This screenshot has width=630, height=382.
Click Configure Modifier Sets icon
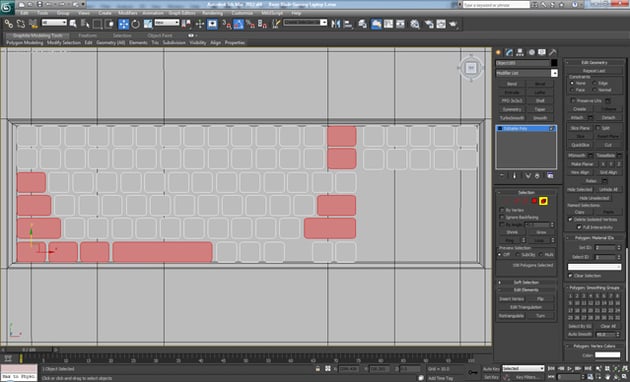pyautogui.click(x=550, y=176)
